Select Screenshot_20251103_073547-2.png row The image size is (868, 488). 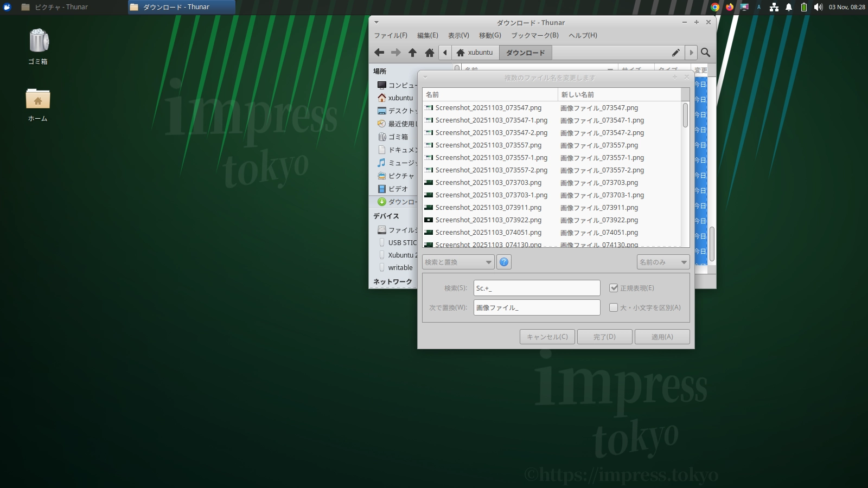(552, 133)
